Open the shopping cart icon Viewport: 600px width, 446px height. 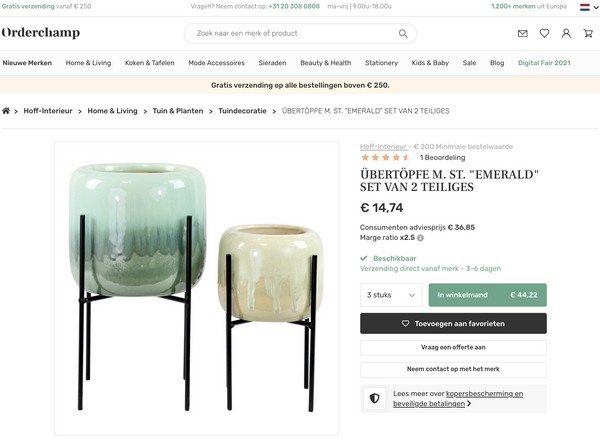[x=587, y=34]
